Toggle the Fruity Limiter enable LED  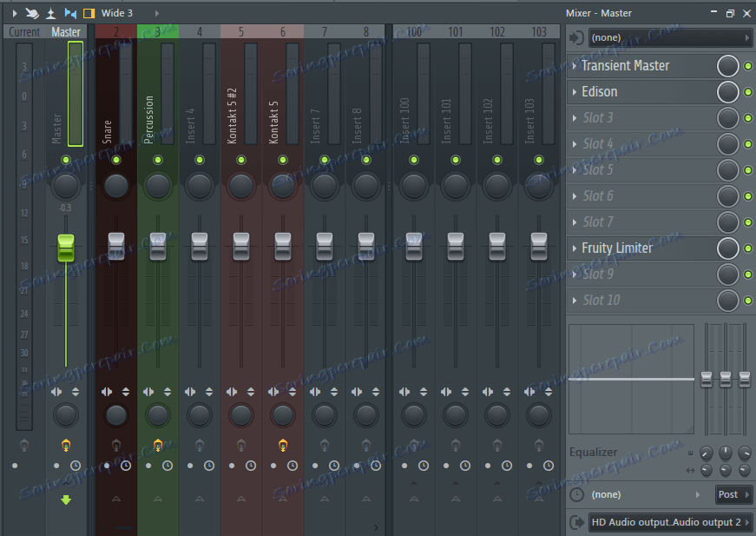tap(747, 248)
